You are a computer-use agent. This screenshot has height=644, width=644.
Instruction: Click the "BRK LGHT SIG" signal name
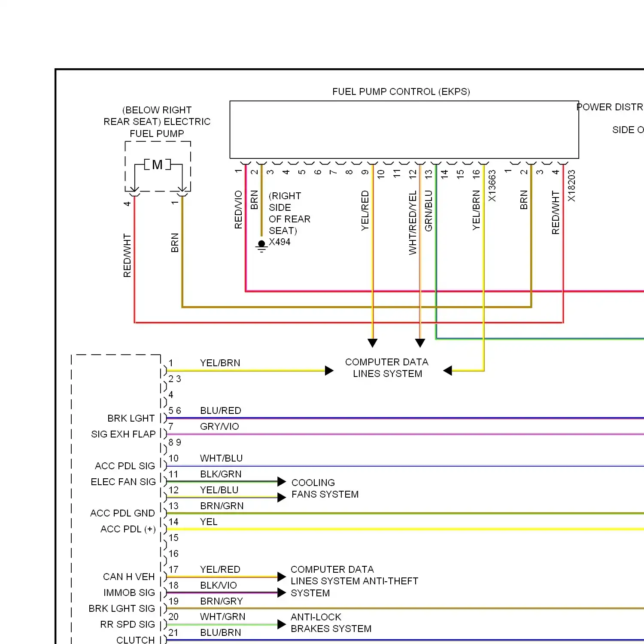click(122, 608)
